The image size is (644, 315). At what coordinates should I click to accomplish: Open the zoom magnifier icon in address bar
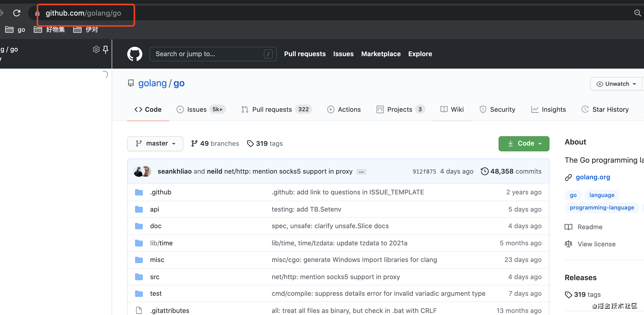click(638, 13)
